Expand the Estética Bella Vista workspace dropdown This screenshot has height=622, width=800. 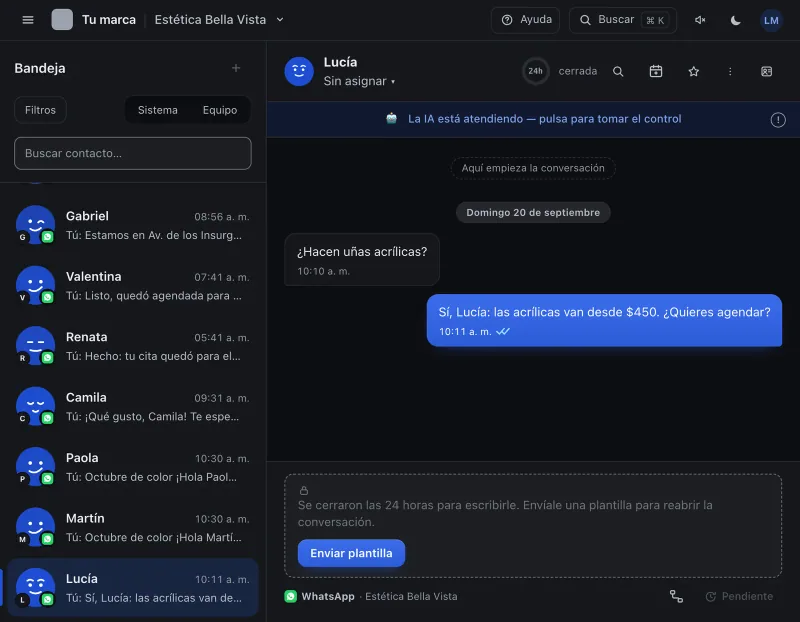tap(219, 20)
